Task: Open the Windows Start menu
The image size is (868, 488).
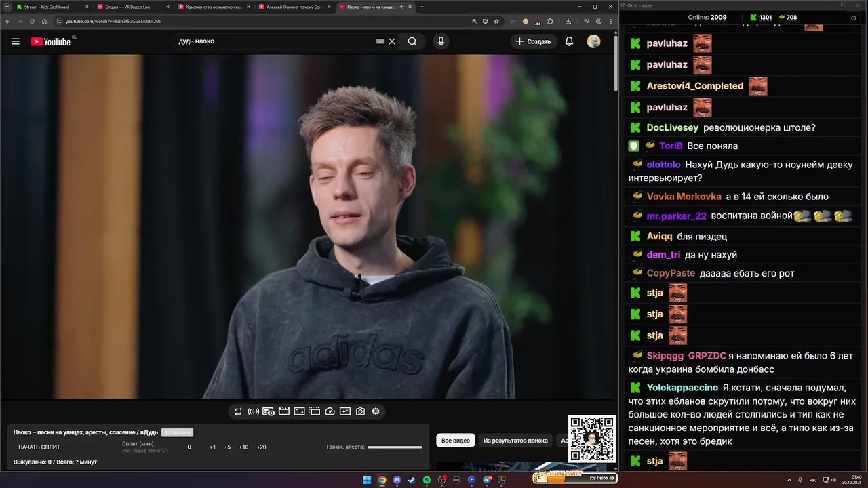Action: tap(367, 480)
